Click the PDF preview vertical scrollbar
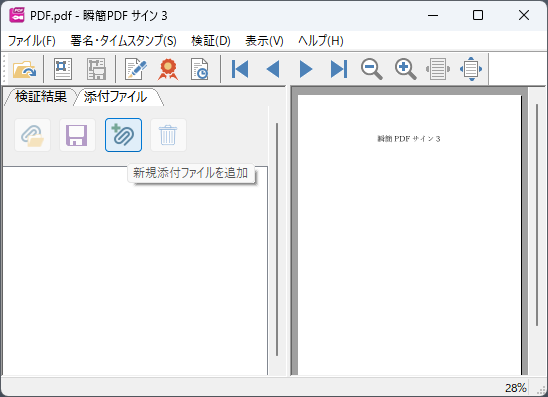548x397 pixels. [537, 215]
